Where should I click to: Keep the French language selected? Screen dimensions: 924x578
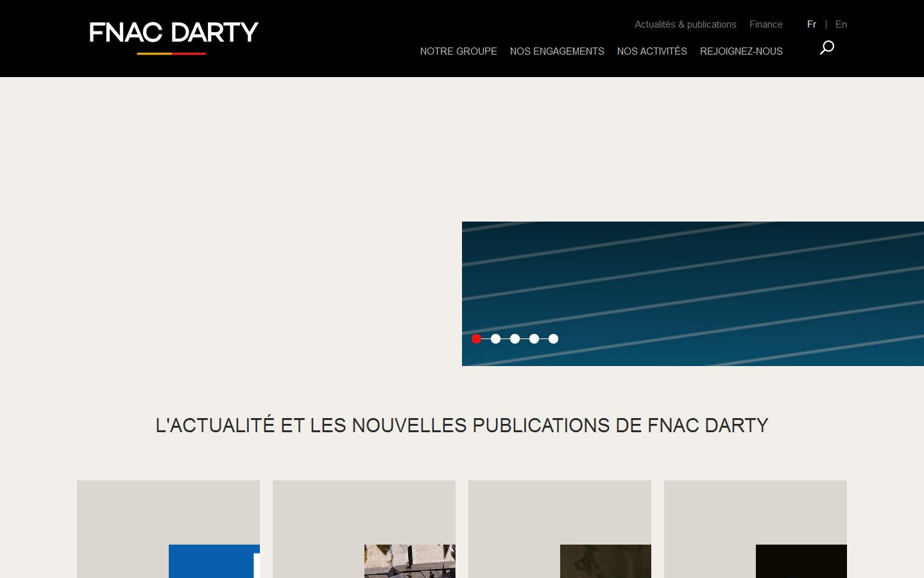[x=812, y=24]
